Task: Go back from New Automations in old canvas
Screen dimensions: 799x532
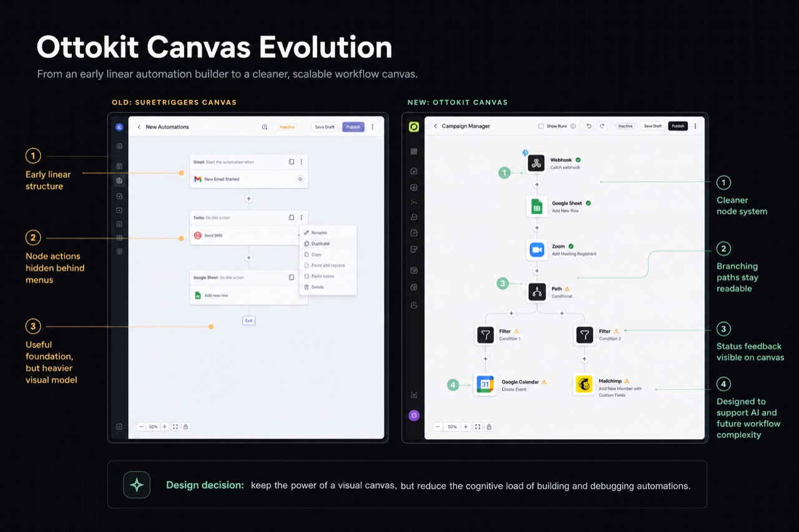Action: (x=139, y=127)
